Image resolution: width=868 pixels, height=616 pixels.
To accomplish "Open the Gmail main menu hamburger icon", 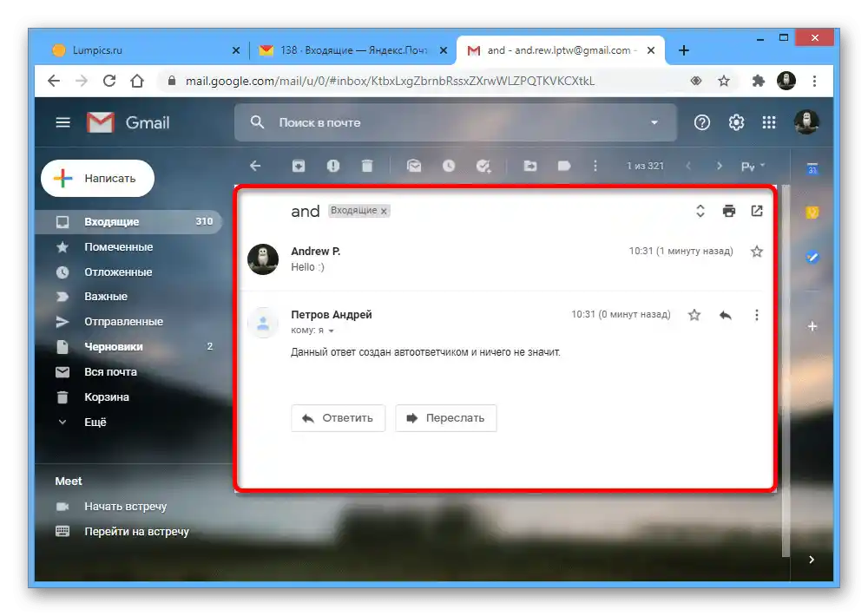I will click(x=63, y=122).
